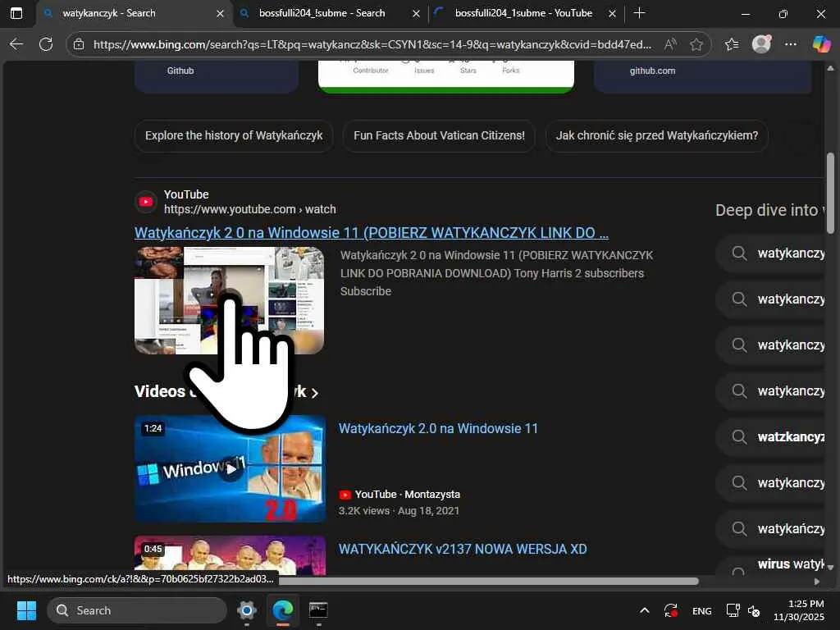This screenshot has height=630, width=840.
Task: View site information lock icon
Action: [79, 44]
